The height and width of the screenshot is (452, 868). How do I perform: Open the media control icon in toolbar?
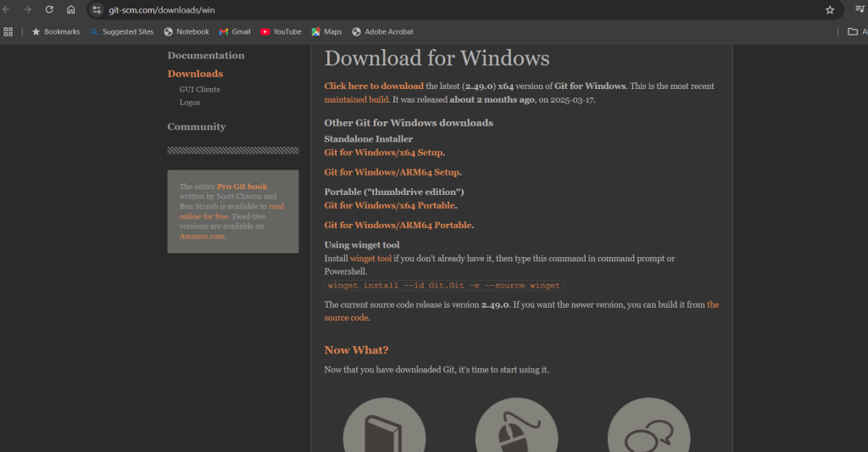[x=860, y=9]
